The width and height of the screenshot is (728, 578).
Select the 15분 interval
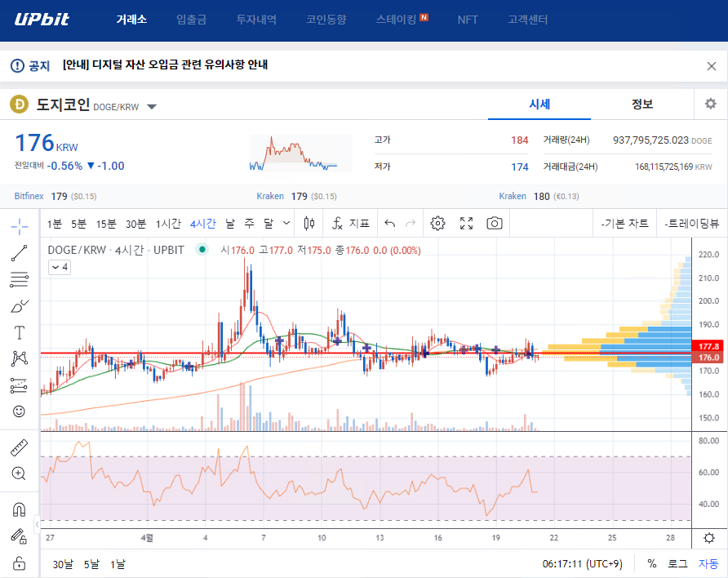coord(106,224)
